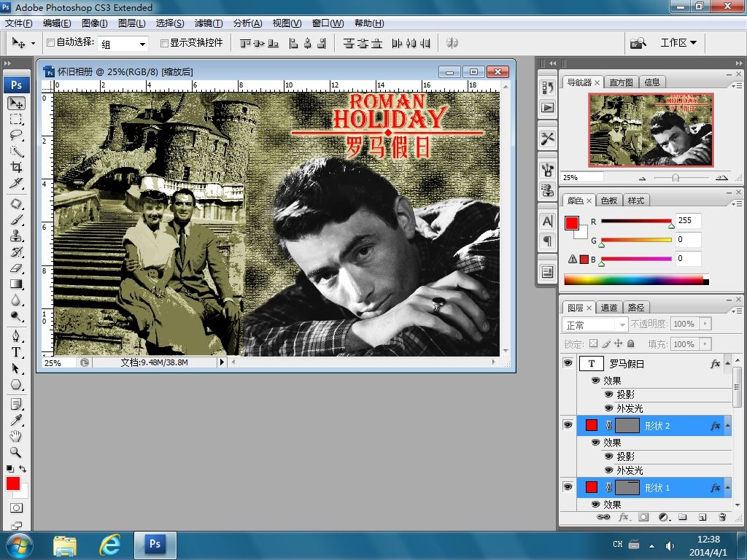Select the Notes tool
Screen dimensions: 747x560
tap(17, 404)
